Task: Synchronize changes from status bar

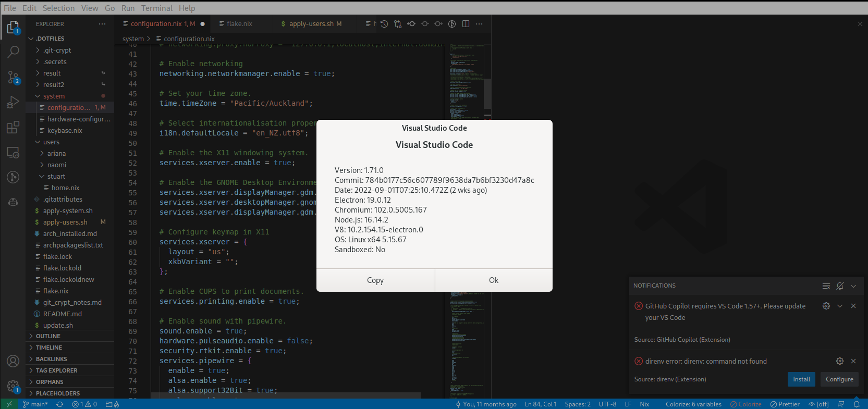Action: pos(60,404)
